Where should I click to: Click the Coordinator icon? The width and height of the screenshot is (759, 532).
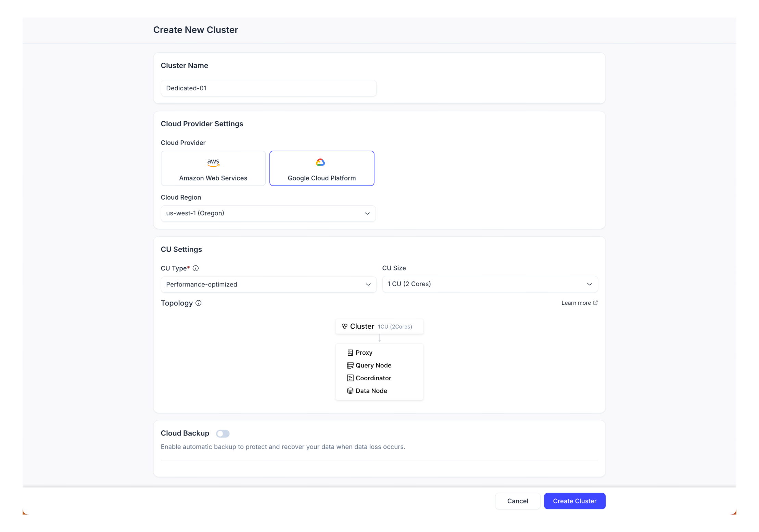[x=350, y=378]
